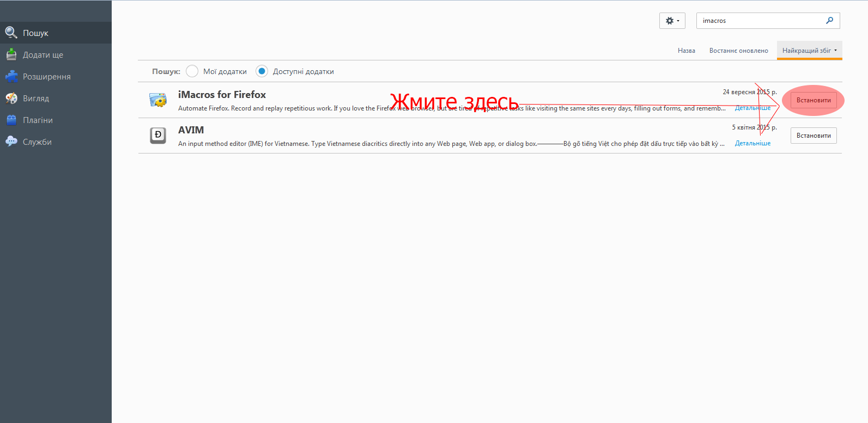
Task: Open the Найкращий збіг sort dropdown
Action: click(x=810, y=51)
